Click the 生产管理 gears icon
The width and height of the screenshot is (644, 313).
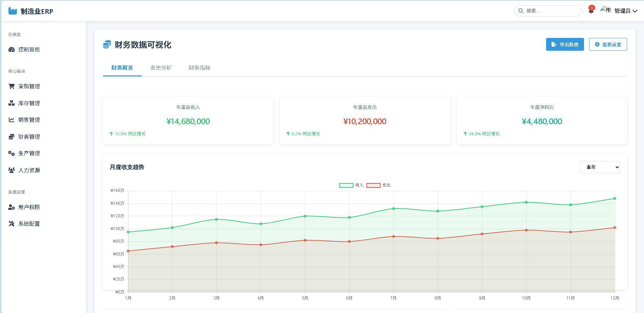tap(12, 153)
